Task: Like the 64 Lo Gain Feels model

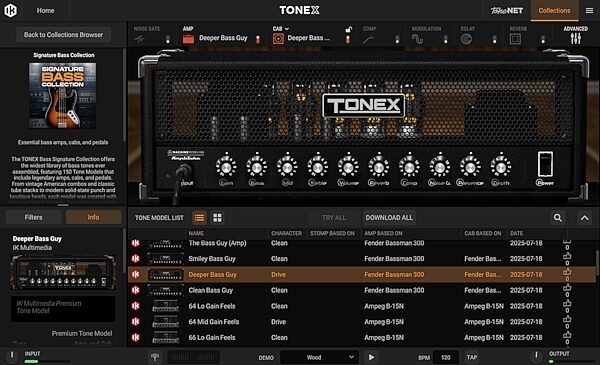Action: pos(567,303)
